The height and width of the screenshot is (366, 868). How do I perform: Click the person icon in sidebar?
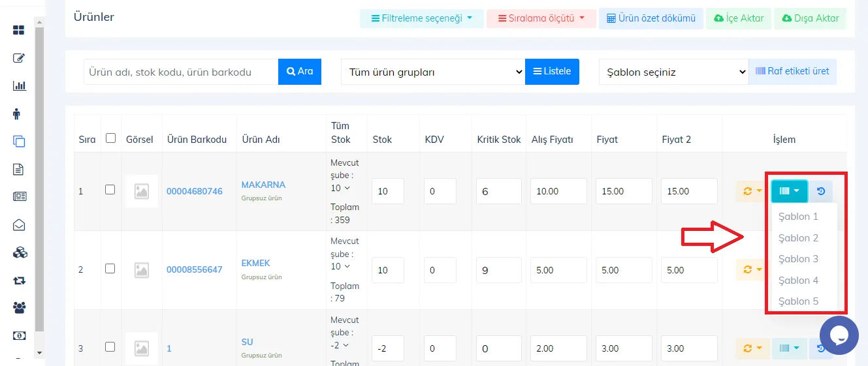coord(17,114)
